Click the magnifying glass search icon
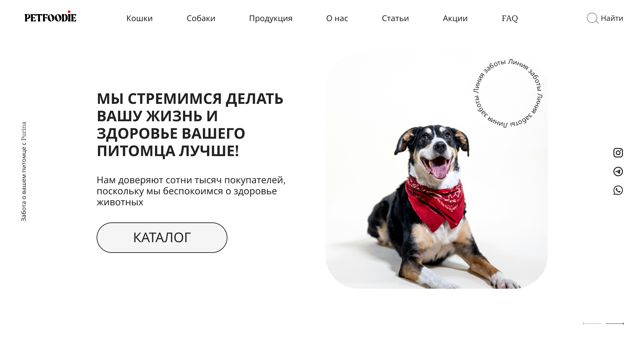 (592, 18)
